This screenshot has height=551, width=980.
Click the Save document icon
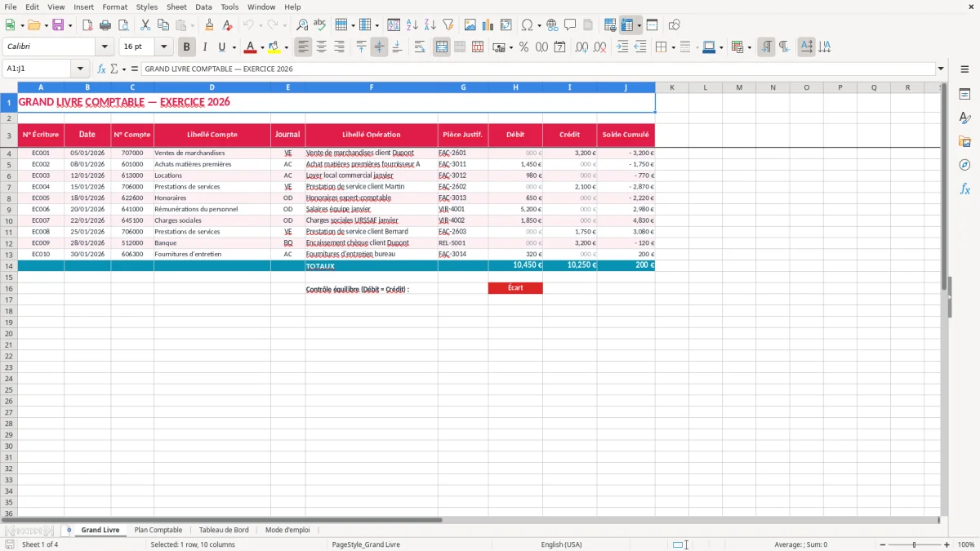58,25
